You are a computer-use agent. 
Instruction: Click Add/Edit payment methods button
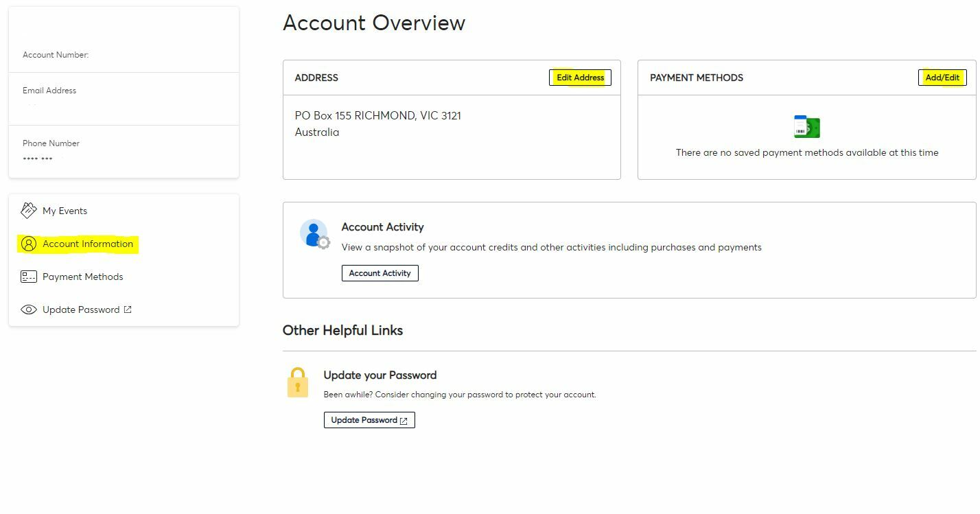[x=942, y=78]
